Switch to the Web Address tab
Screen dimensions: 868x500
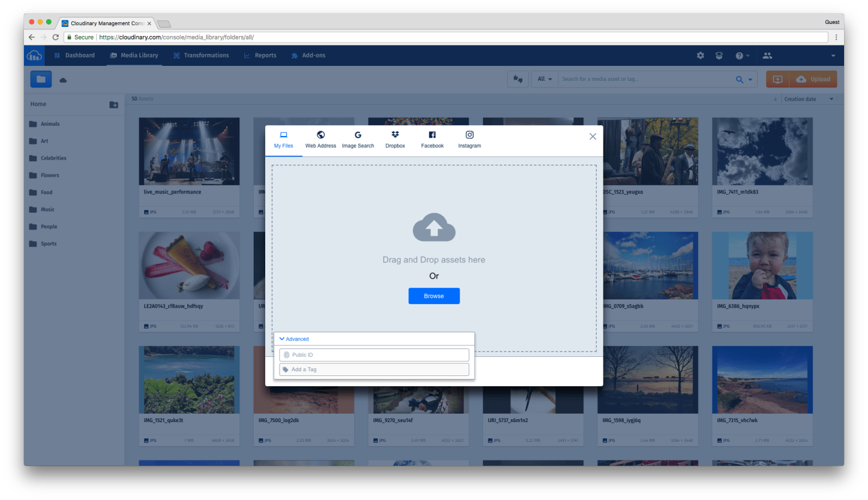tap(321, 140)
